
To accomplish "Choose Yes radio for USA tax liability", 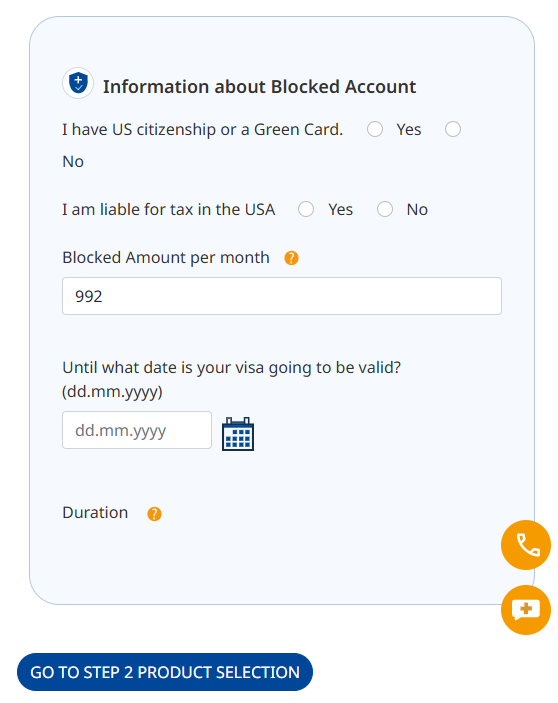I will tap(306, 209).
